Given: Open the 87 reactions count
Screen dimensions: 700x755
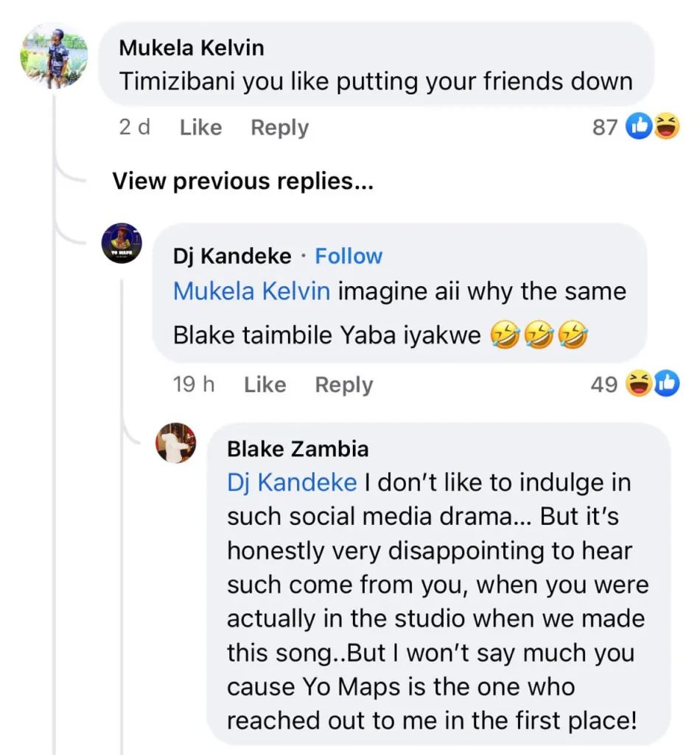Looking at the screenshot, I should (x=604, y=128).
